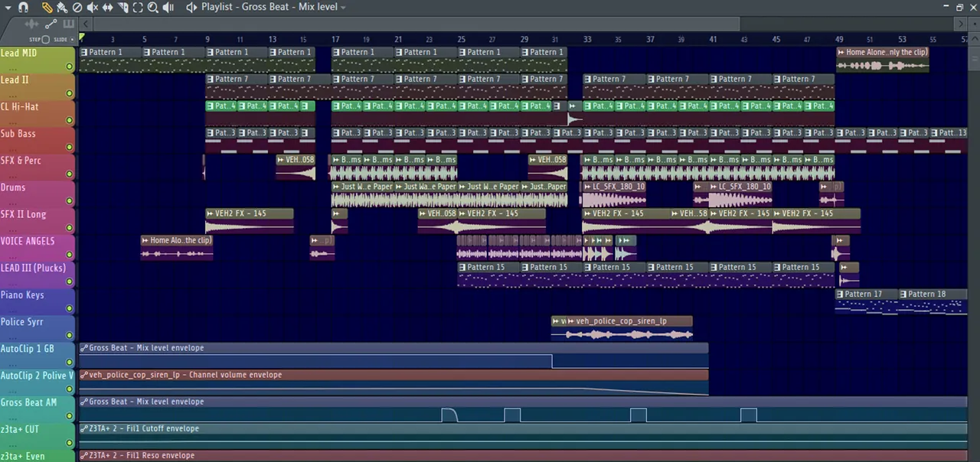Mute the Piano Keys track
Viewport: 980px width, 462px height.
point(70,308)
